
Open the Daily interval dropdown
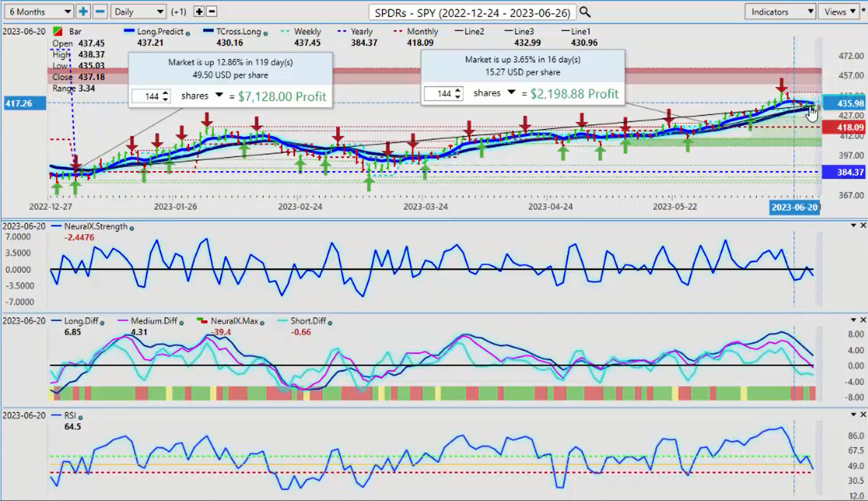point(139,12)
